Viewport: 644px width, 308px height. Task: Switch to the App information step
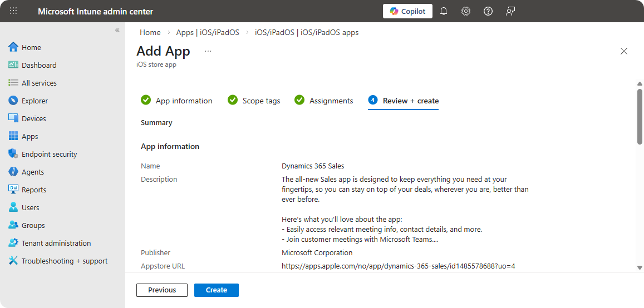[x=184, y=101]
